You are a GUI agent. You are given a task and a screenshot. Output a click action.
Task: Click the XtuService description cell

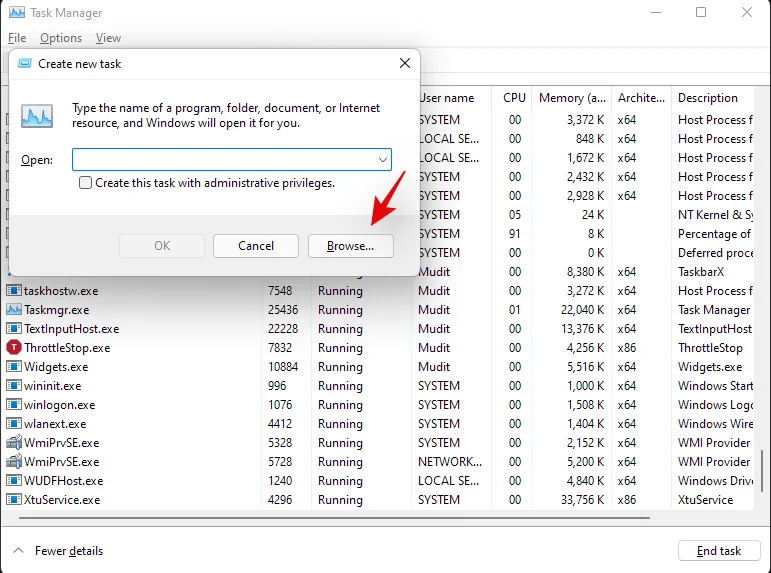pos(705,500)
